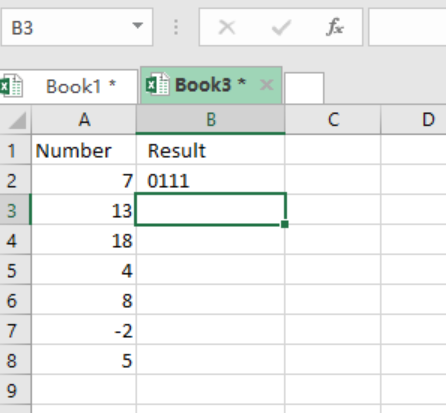Image resolution: width=446 pixels, height=413 pixels.
Task: Click the Excel icon on Book1 tab
Action: pos(11,85)
